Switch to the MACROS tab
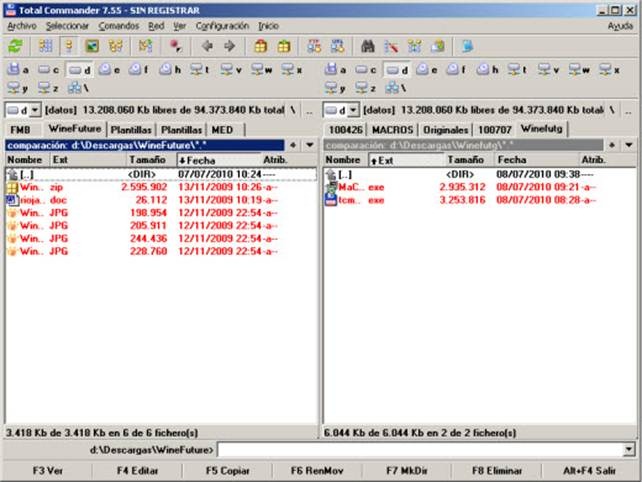 (x=392, y=129)
